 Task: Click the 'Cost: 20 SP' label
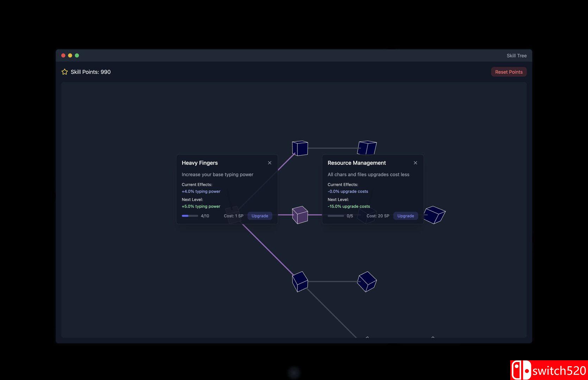point(378,216)
